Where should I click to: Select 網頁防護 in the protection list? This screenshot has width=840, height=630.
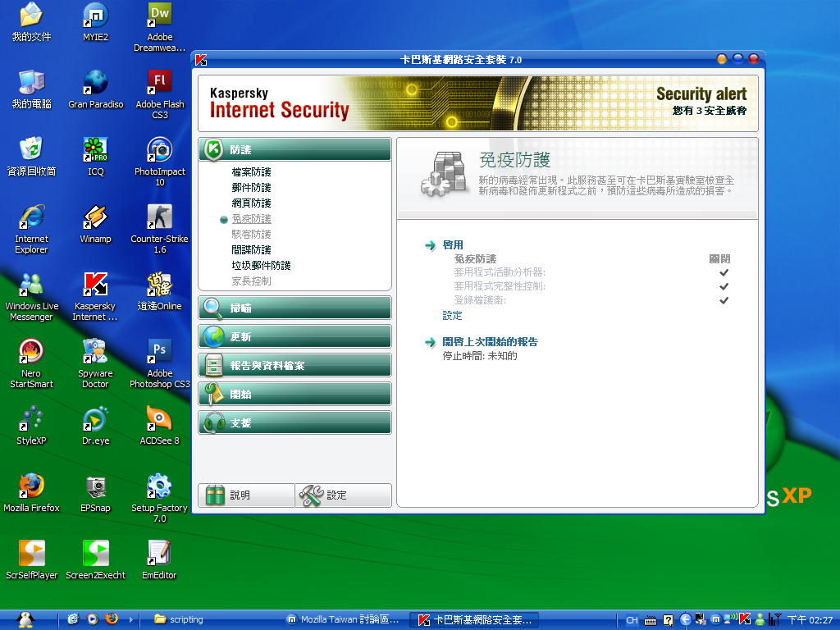251,203
